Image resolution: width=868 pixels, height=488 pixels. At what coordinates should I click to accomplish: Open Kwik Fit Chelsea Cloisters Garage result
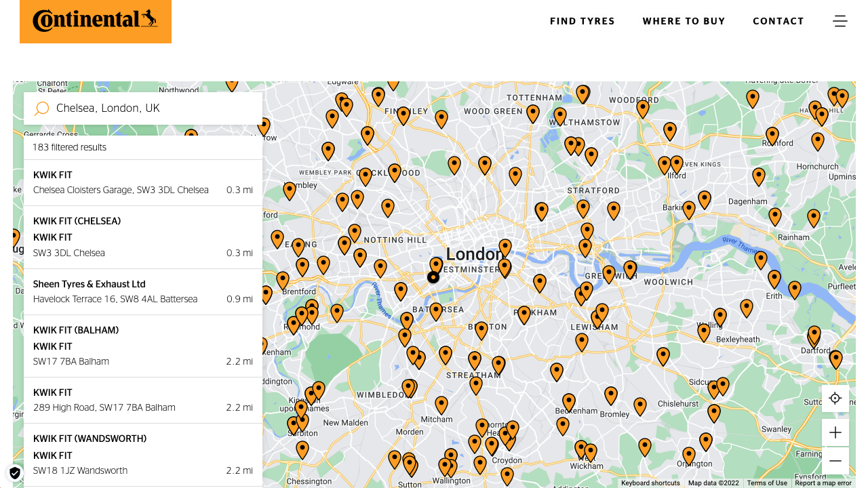pos(143,183)
